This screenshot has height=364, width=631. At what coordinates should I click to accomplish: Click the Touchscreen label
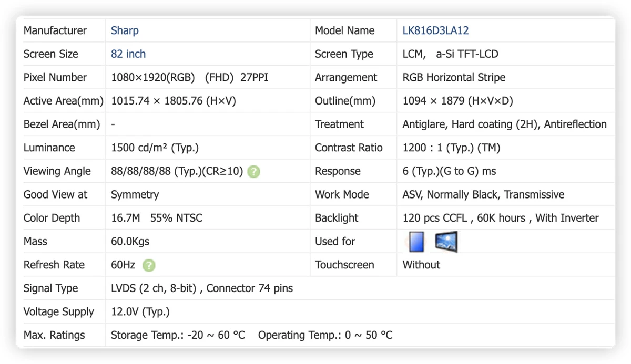tap(344, 265)
